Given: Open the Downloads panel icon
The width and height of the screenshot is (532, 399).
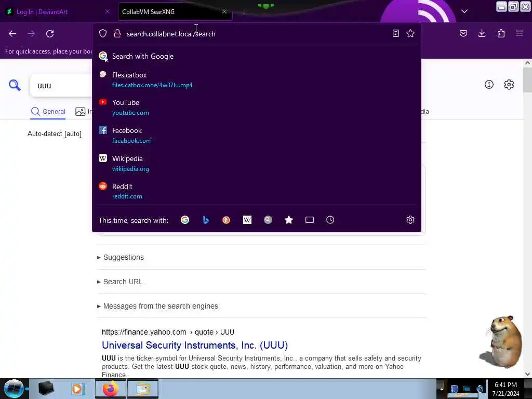Looking at the screenshot, I should (x=482, y=33).
